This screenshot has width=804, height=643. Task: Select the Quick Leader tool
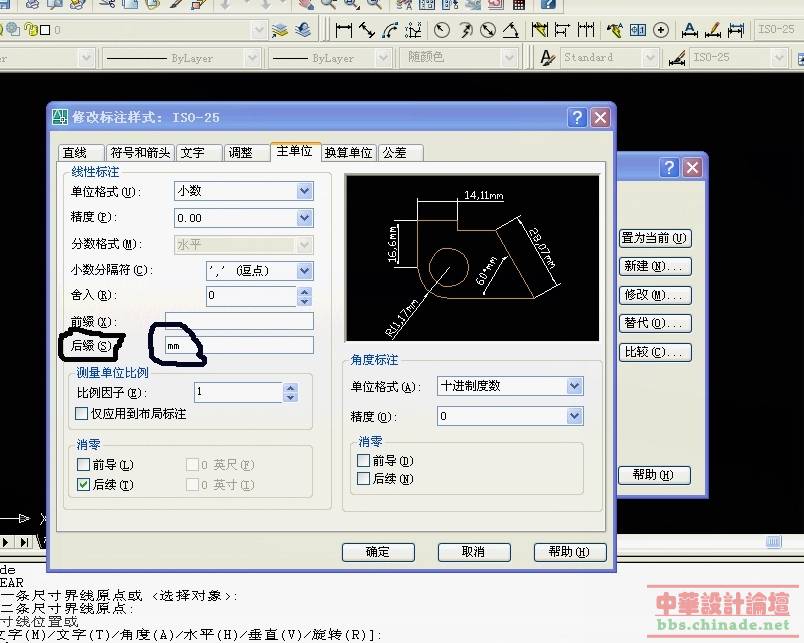click(614, 30)
